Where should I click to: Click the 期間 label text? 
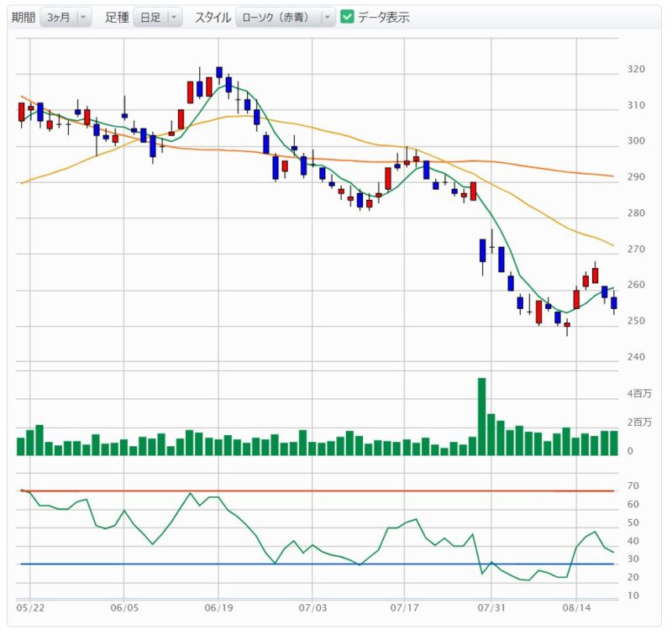[24, 18]
